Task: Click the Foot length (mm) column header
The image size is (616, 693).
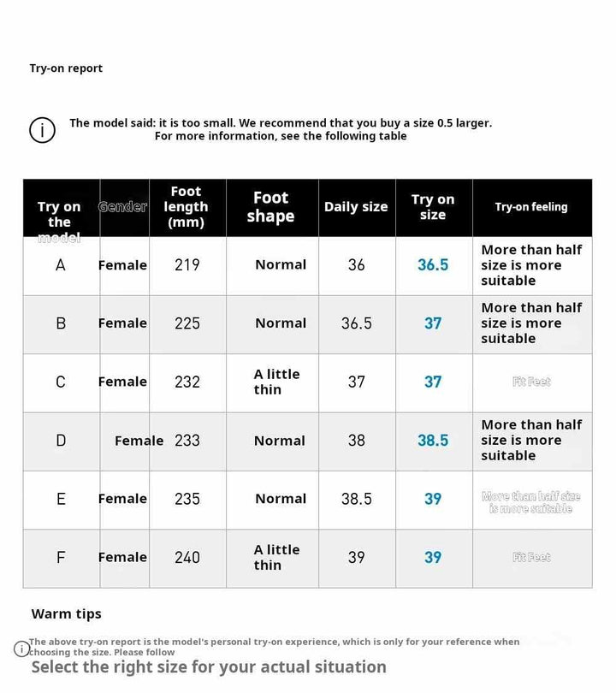Action: coord(186,207)
